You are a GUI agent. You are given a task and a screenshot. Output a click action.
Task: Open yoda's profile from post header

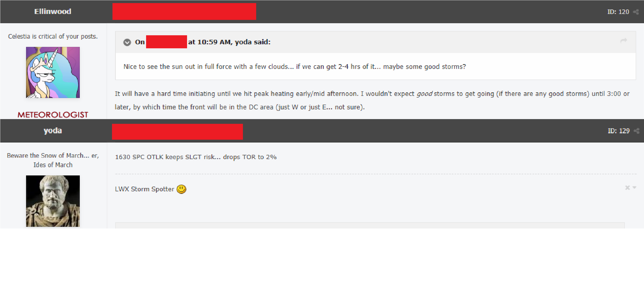tap(53, 130)
